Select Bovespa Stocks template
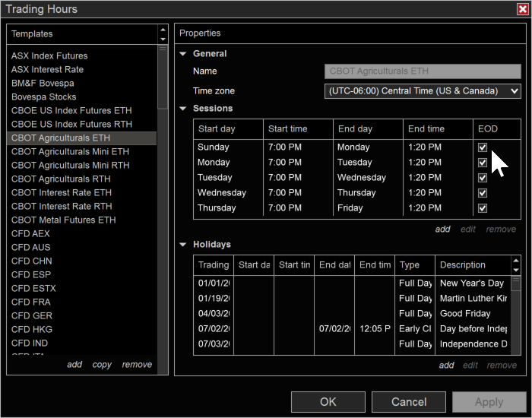532x418 pixels. pyautogui.click(x=81, y=97)
